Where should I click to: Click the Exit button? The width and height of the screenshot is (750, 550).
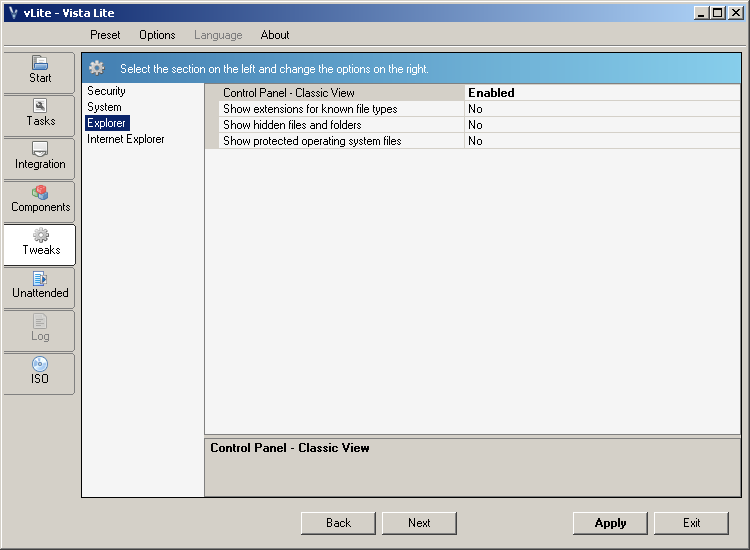691,523
